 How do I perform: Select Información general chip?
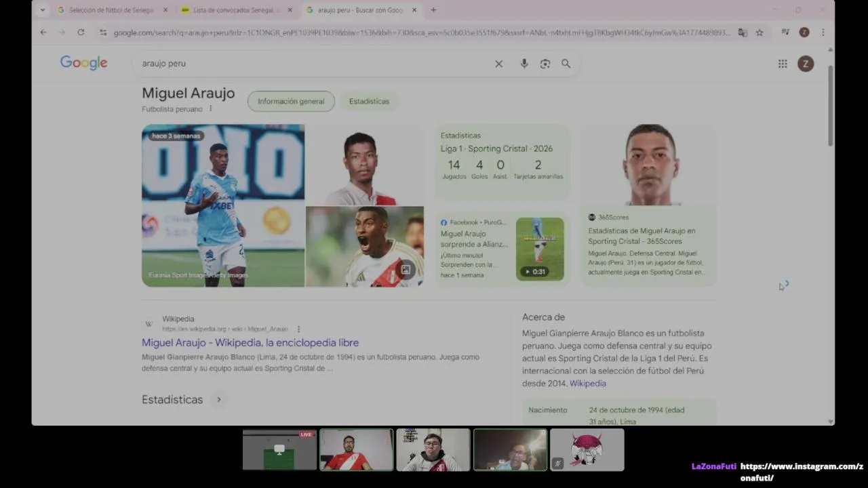(291, 101)
